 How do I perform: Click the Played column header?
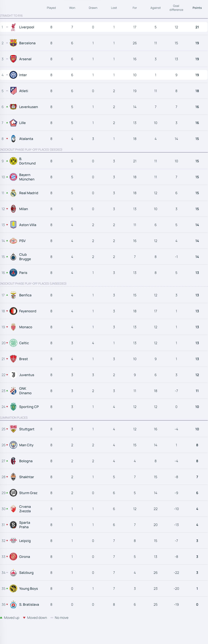(51, 8)
